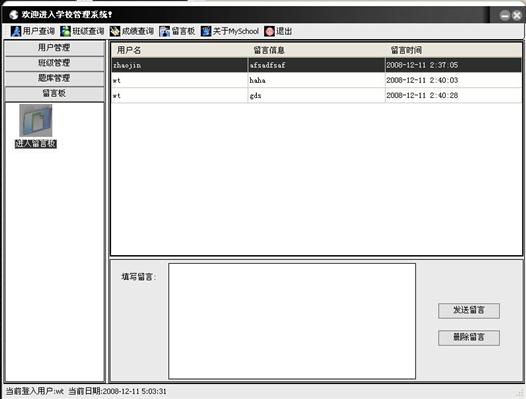Close the school management window
526x399 pixels.
(x=517, y=15)
